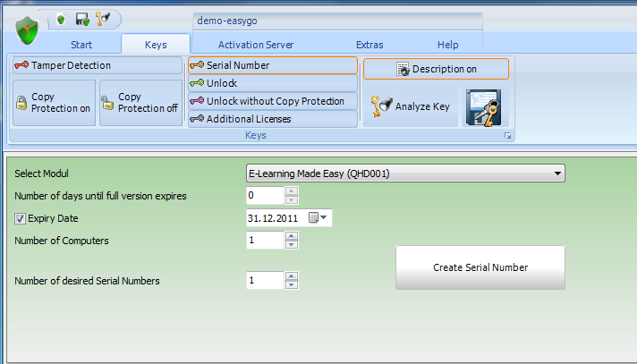The image size is (637, 364).
Task: Open Tamper Detection key option
Action: point(98,65)
